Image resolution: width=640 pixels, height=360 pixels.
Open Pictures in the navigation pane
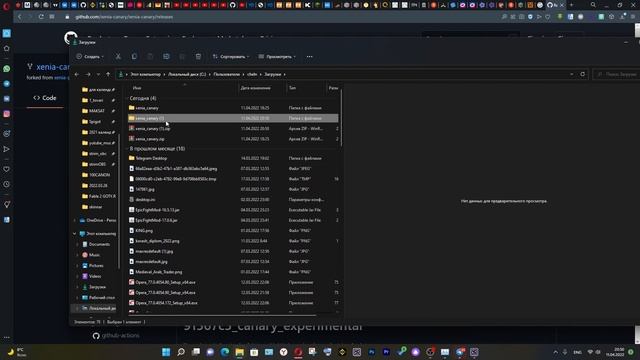pos(96,266)
